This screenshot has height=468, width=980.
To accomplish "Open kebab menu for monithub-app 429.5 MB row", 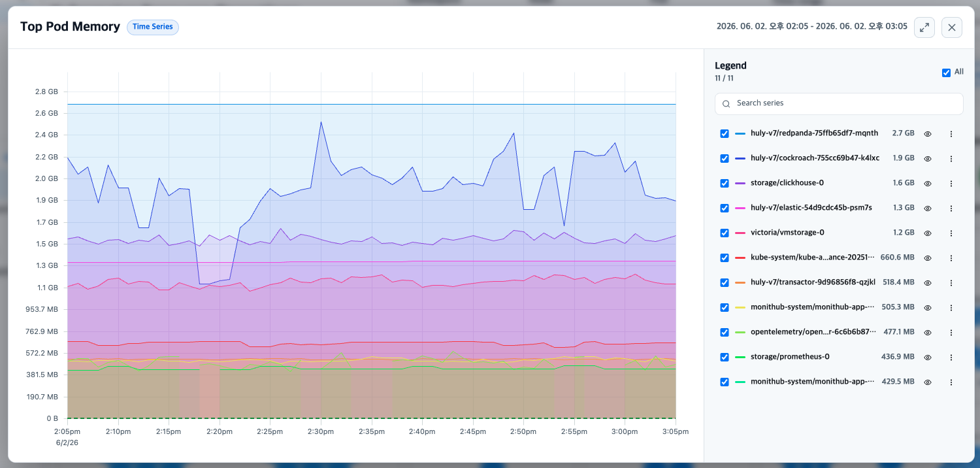I will point(951,382).
